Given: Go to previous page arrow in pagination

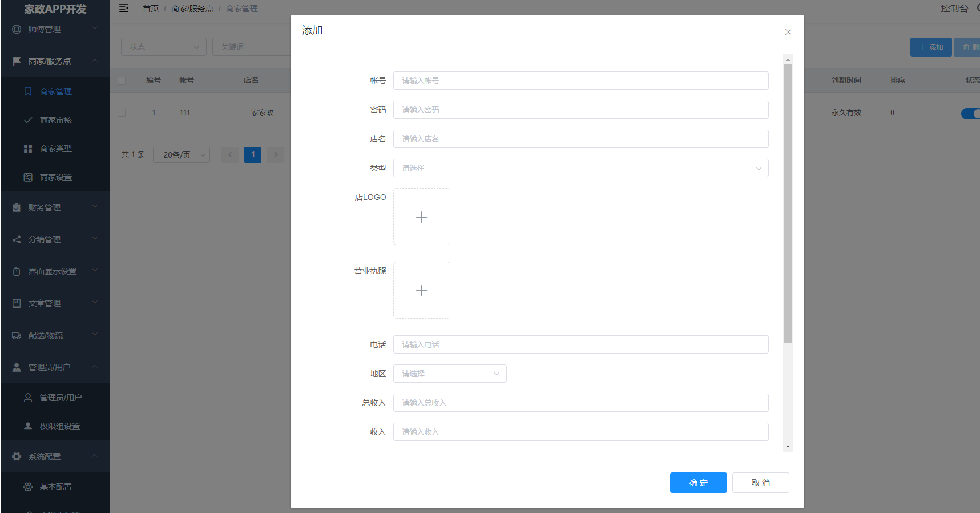Looking at the screenshot, I should (x=230, y=155).
